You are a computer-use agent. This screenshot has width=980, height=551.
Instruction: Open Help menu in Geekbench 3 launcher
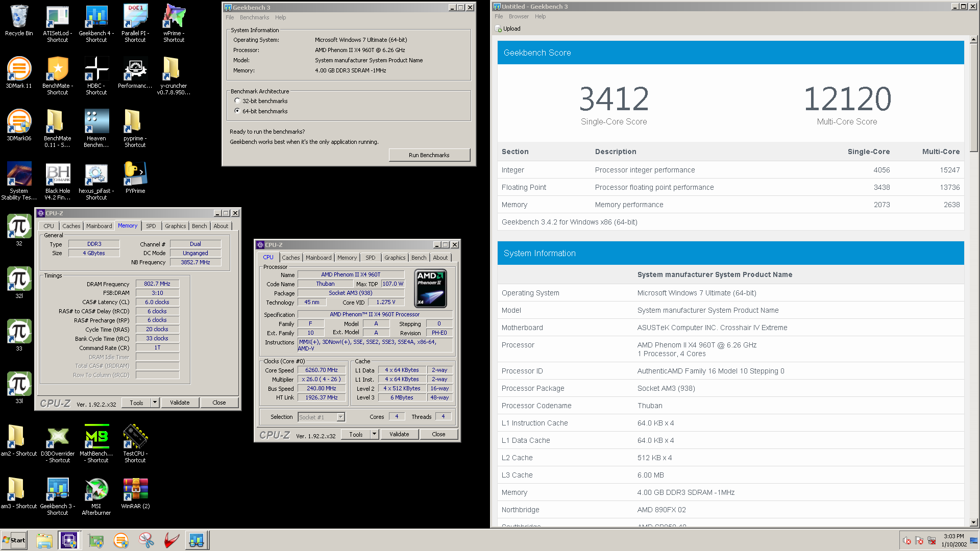click(x=281, y=17)
